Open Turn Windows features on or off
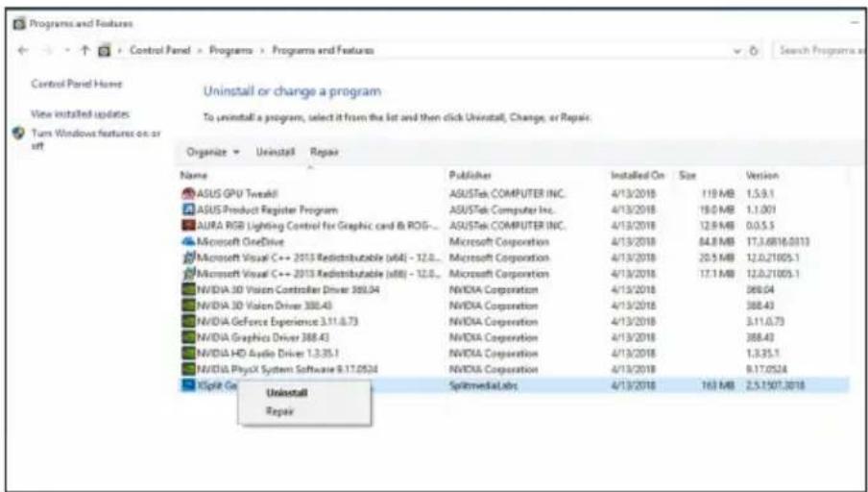The width and height of the screenshot is (868, 492). (96, 139)
